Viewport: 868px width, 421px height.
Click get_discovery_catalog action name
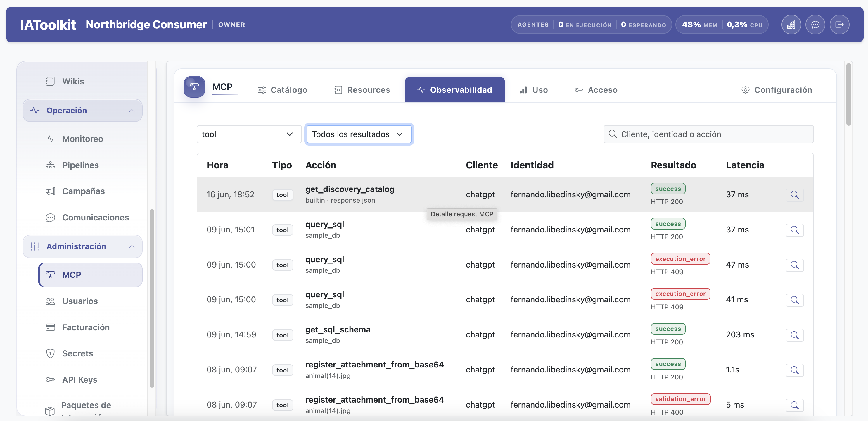pyautogui.click(x=350, y=189)
